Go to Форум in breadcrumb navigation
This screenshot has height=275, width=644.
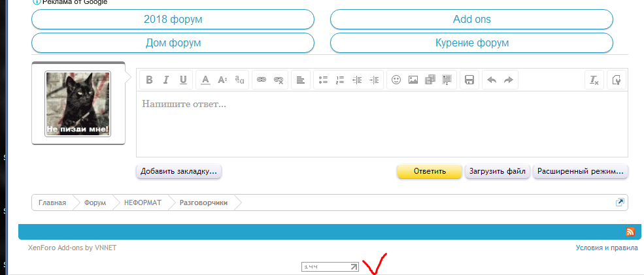pos(95,203)
